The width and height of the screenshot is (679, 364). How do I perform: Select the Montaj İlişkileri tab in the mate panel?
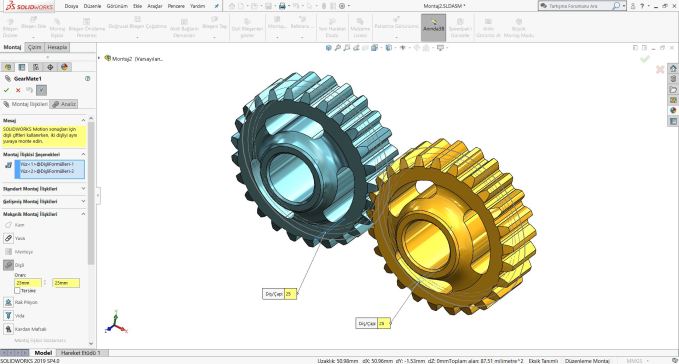[x=26, y=104]
